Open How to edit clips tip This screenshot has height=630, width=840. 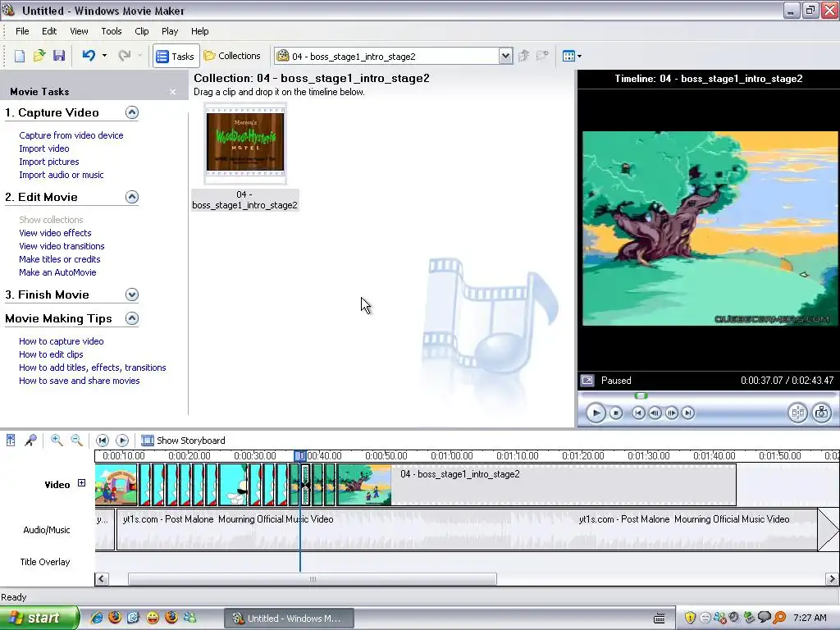coord(51,354)
